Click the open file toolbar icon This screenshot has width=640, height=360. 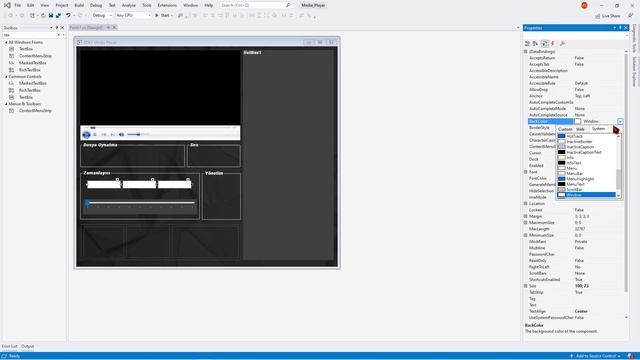pos(43,16)
